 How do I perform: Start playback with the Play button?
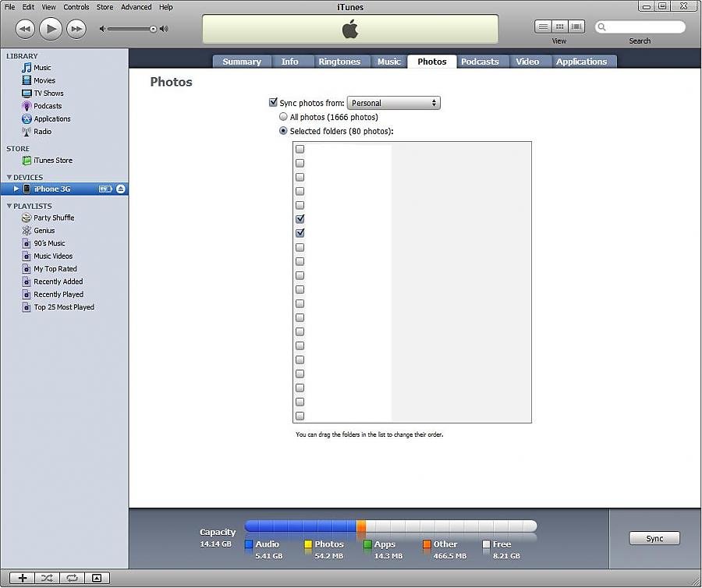pos(51,29)
